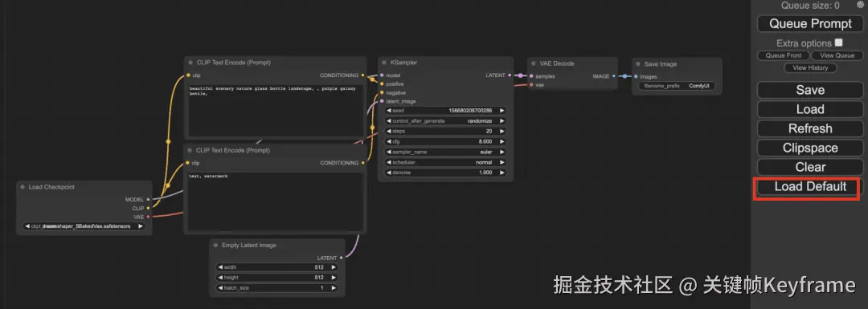This screenshot has height=309, width=868.
Task: Collapse the Load Checkpoint node title dot
Action: (x=23, y=187)
